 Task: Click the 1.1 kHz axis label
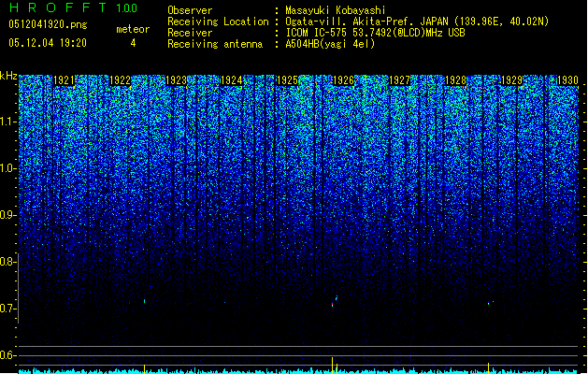point(8,122)
